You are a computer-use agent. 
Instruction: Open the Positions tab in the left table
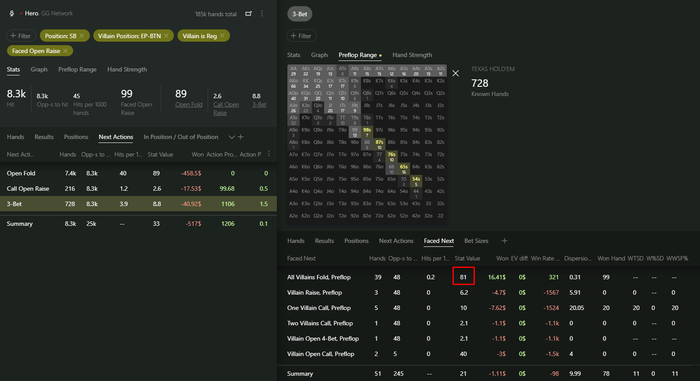click(x=76, y=137)
